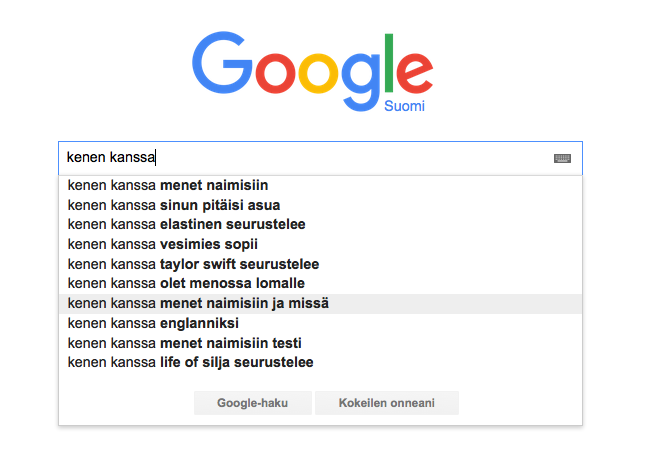Click the Google-haku button
Image resolution: width=647 pixels, height=450 pixels.
(x=253, y=403)
